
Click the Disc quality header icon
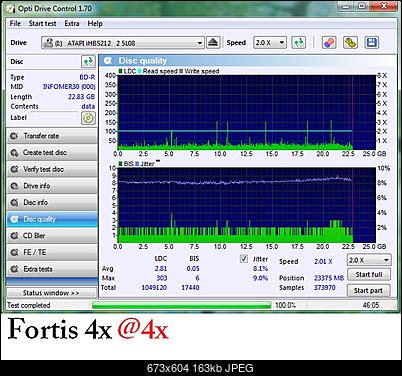(108, 61)
